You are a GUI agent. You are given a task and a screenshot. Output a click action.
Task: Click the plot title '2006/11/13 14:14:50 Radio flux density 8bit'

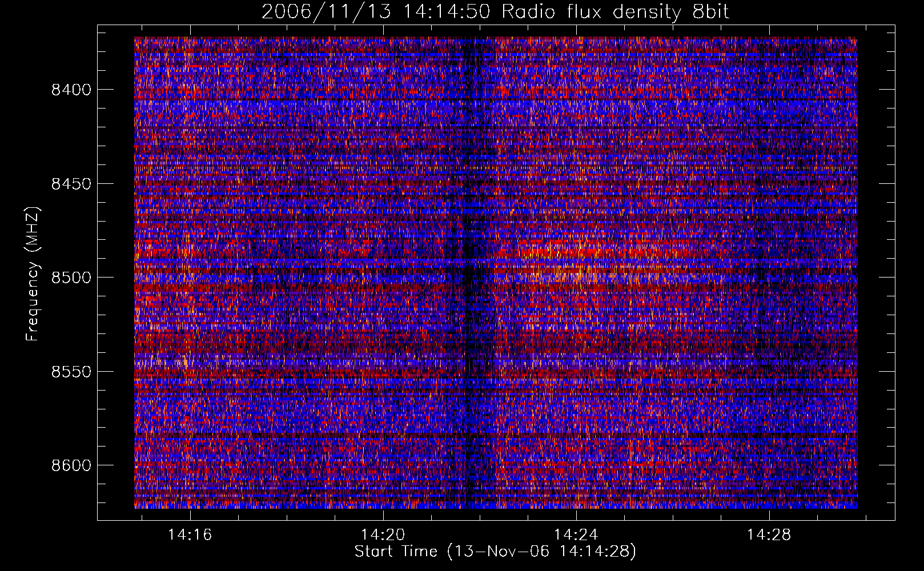tap(496, 12)
